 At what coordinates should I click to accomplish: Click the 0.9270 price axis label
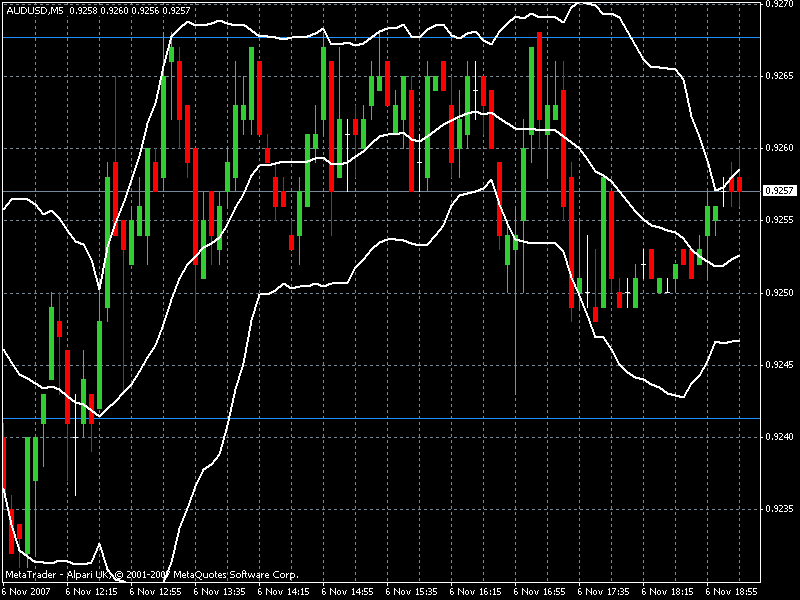point(780,4)
